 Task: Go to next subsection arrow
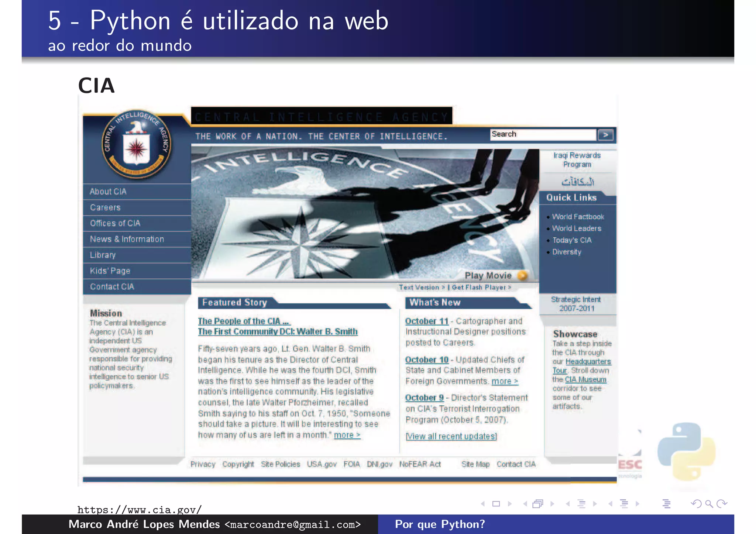click(x=595, y=504)
